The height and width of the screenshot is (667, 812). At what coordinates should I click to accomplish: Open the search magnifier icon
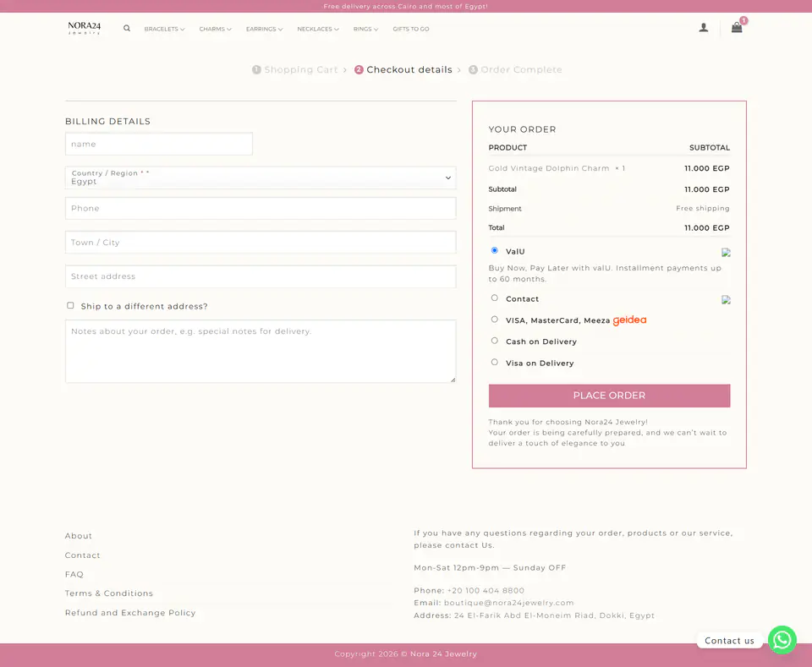coord(127,29)
